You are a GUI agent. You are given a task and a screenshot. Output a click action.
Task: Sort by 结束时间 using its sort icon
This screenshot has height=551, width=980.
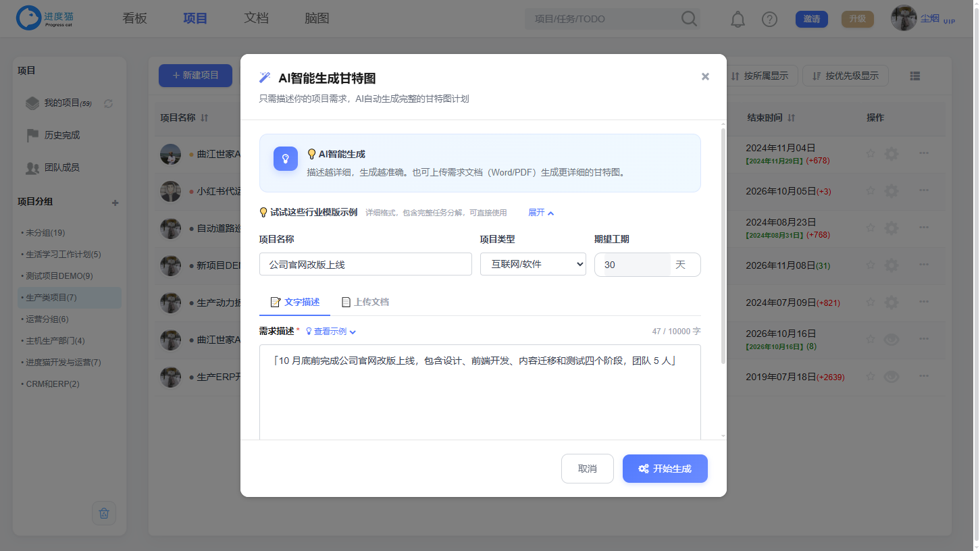click(x=792, y=118)
